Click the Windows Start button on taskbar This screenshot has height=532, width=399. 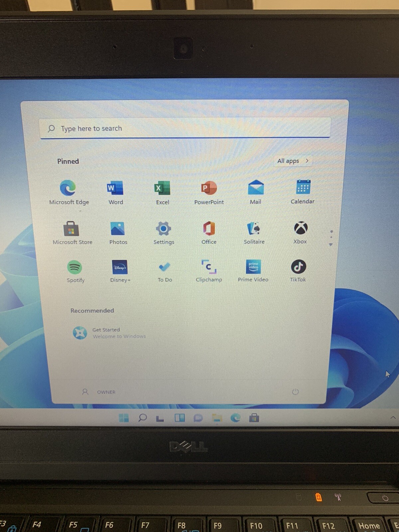(124, 418)
